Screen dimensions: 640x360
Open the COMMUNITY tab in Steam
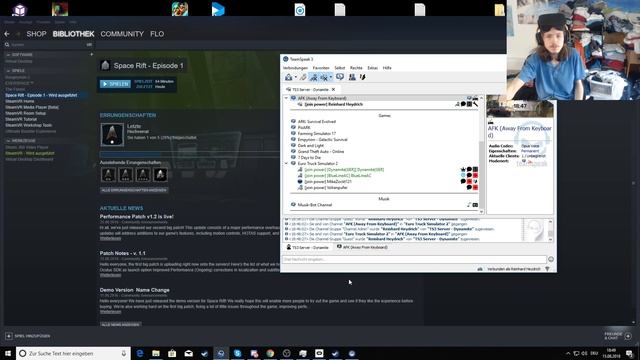122,34
